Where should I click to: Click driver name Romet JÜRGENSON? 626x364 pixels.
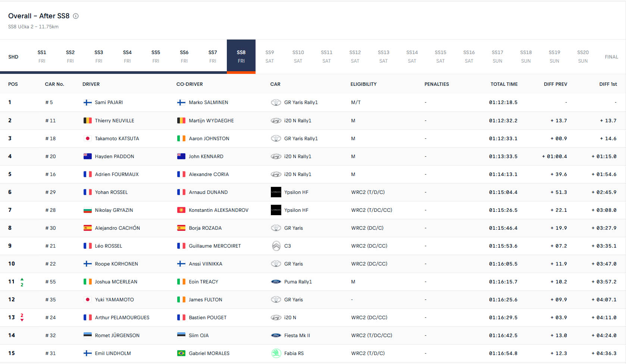117,335
